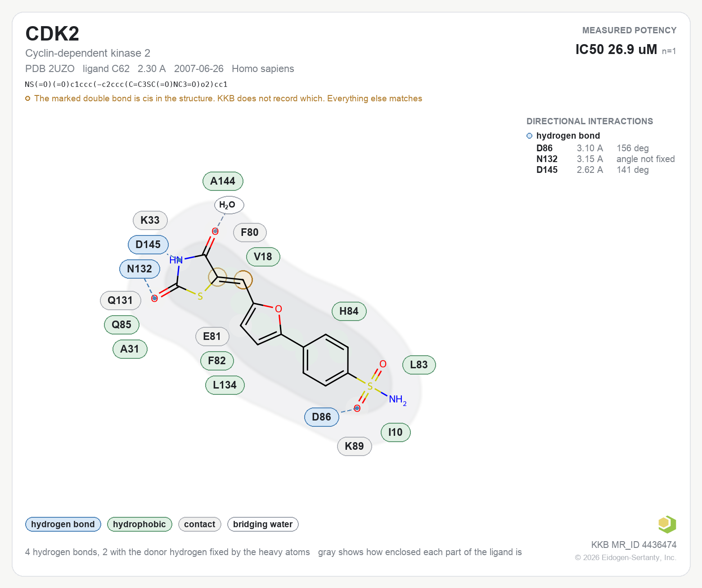Select residue Q131 contact label
Image resolution: width=702 pixels, height=588 pixels.
(121, 300)
